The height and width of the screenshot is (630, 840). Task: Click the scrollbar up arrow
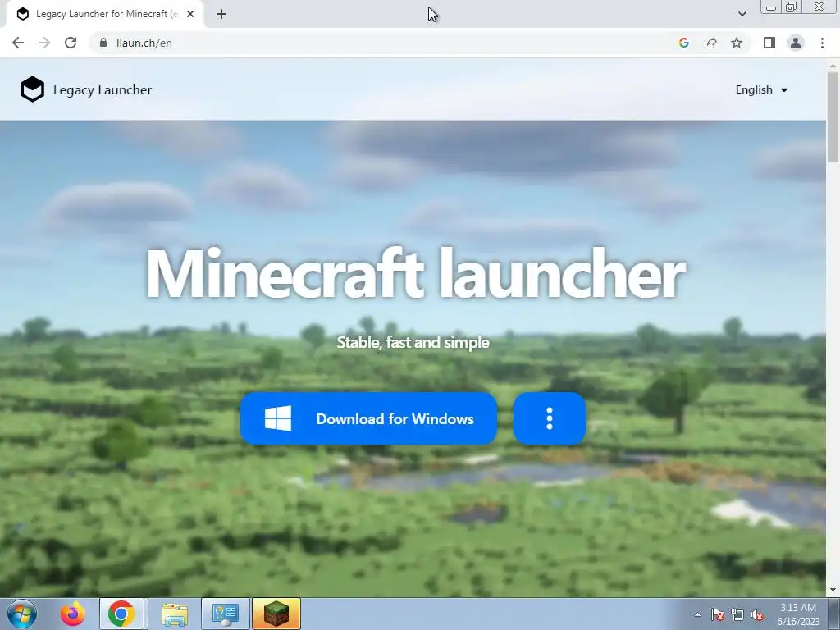(833, 65)
